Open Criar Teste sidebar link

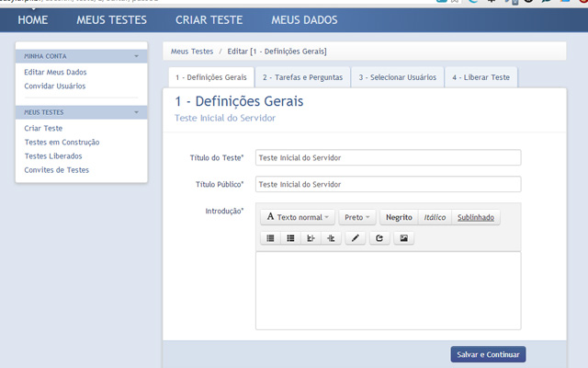pyautogui.click(x=43, y=128)
